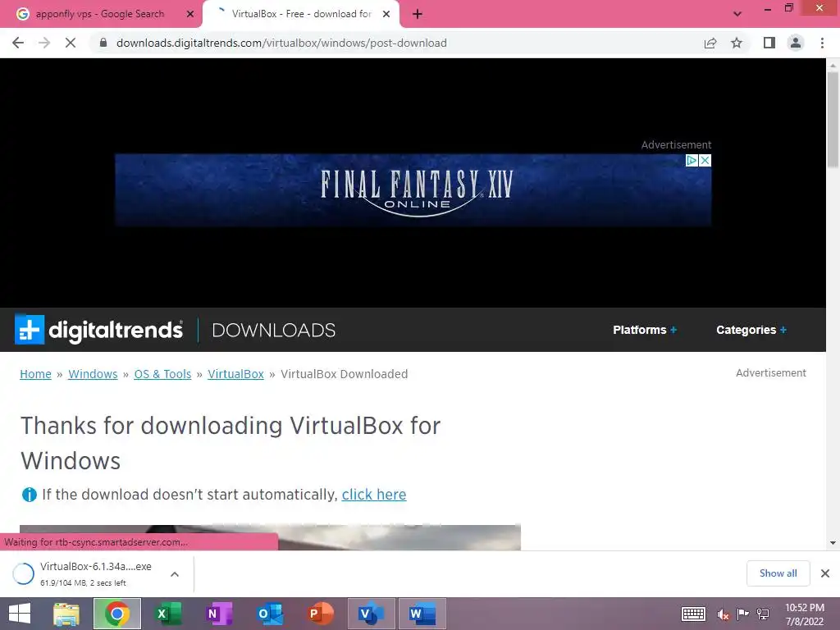Image resolution: width=840 pixels, height=630 pixels.
Task: Expand the download item options chevron
Action: [x=175, y=574]
